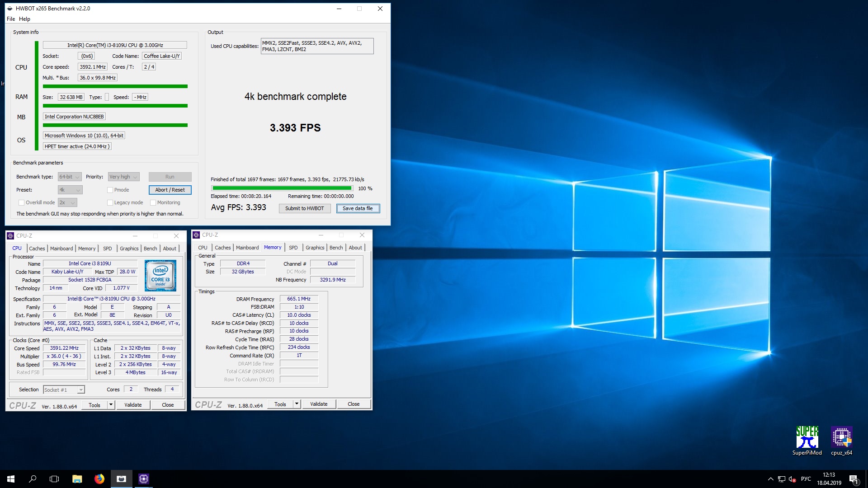The width and height of the screenshot is (868, 488).
Task: Click Intel Core i3 logo in CPU-Z
Action: [160, 275]
